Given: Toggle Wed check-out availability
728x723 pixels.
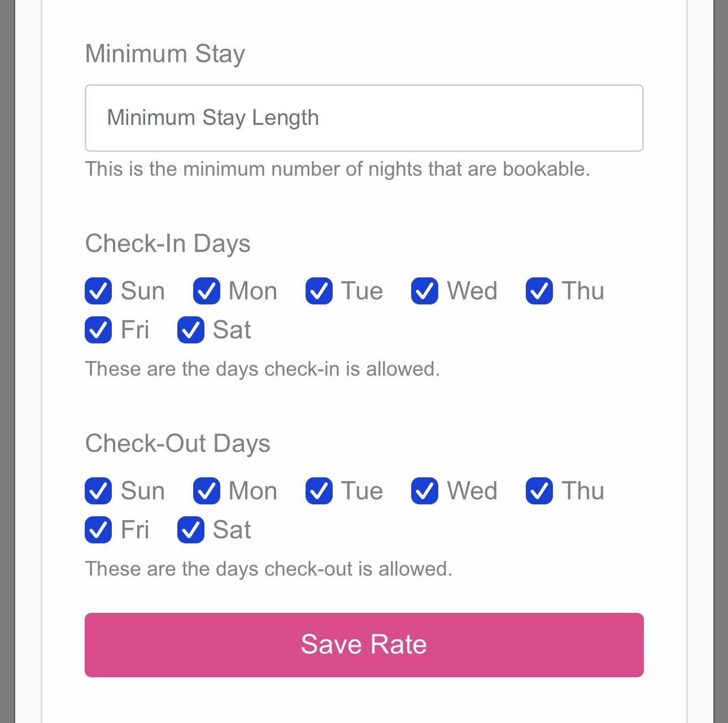Looking at the screenshot, I should (x=424, y=491).
